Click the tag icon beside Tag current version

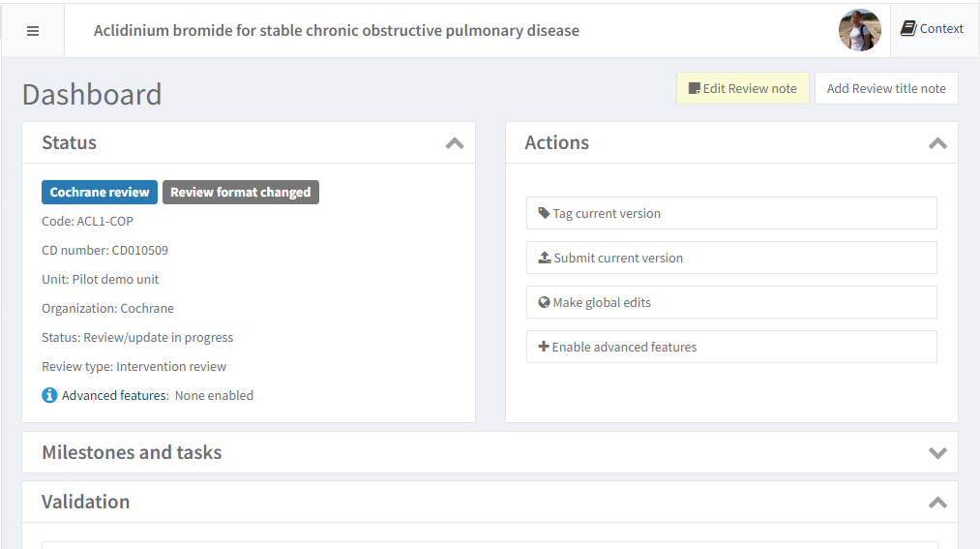pos(544,213)
